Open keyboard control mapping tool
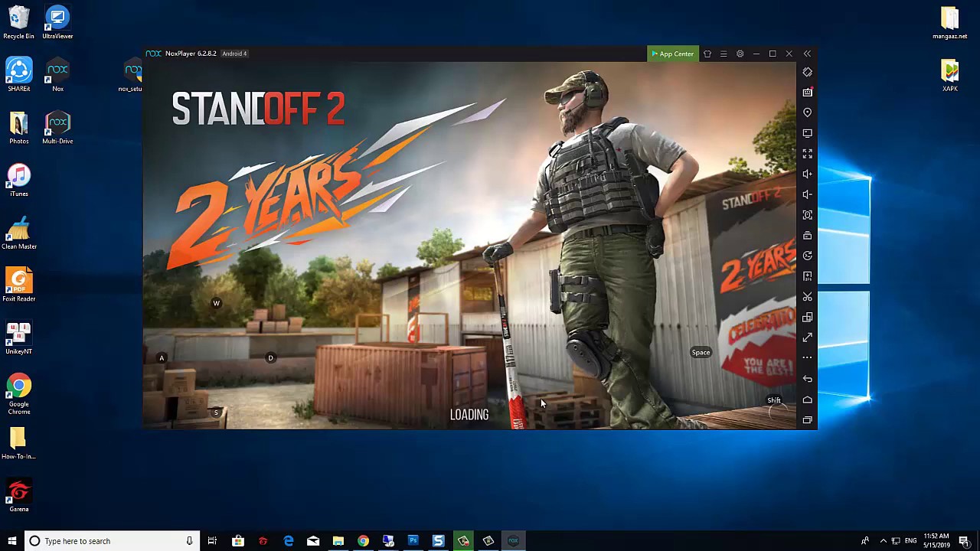980x551 pixels. (x=807, y=92)
